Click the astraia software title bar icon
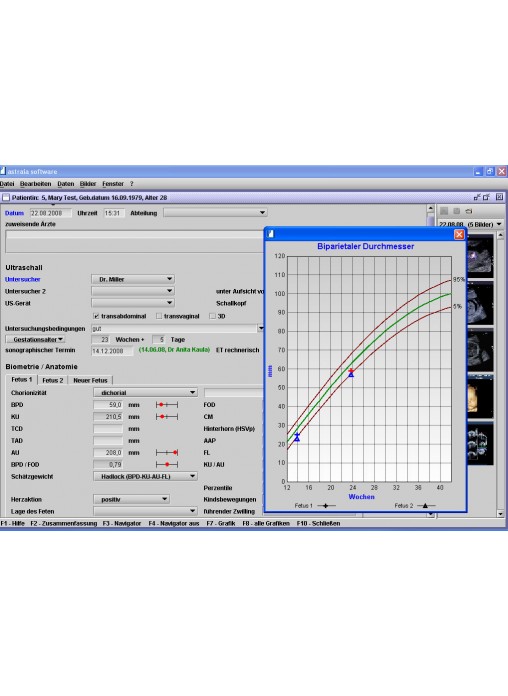The height and width of the screenshot is (696, 508). 3,171
